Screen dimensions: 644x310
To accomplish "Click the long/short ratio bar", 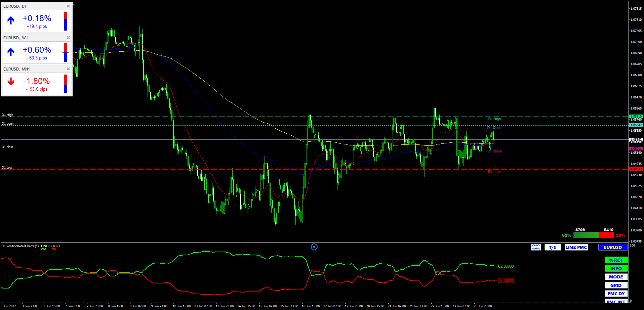I will pos(594,235).
